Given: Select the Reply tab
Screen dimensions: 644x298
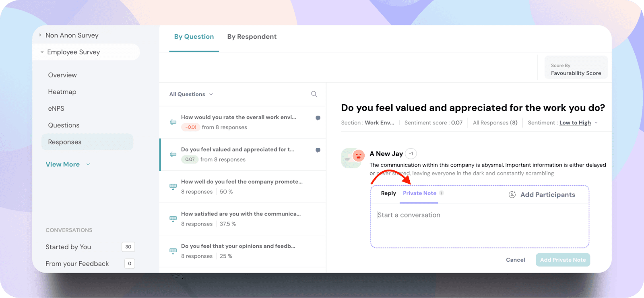Looking at the screenshot, I should click(x=388, y=193).
